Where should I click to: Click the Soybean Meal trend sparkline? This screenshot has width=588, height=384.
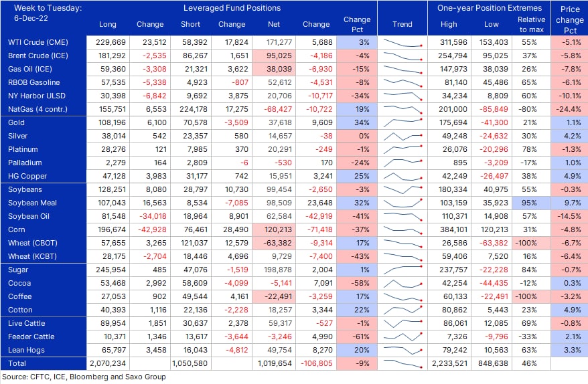402,203
